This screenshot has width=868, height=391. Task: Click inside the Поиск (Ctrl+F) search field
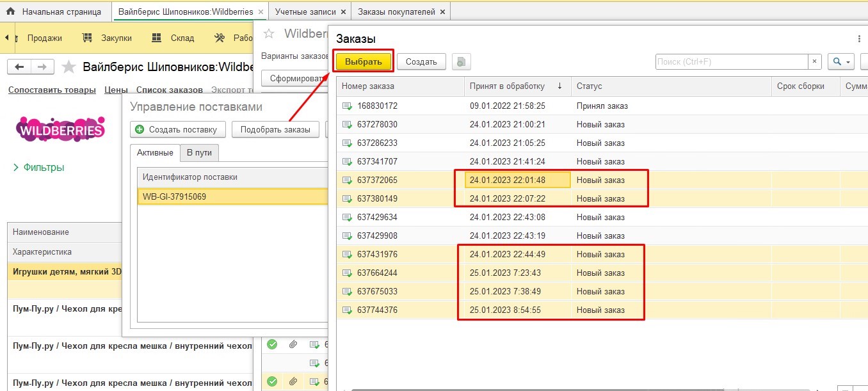[731, 62]
